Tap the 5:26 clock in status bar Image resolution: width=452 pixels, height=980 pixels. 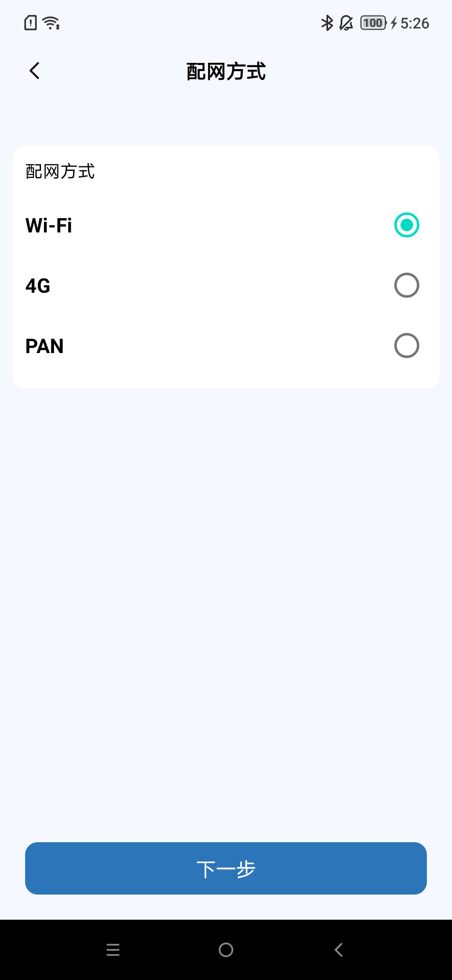coord(415,23)
